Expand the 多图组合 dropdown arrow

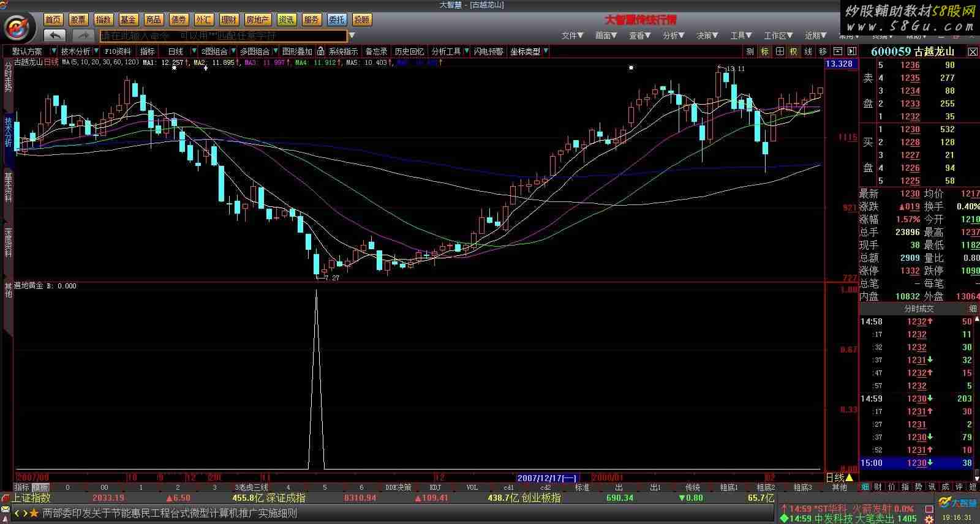[x=276, y=51]
